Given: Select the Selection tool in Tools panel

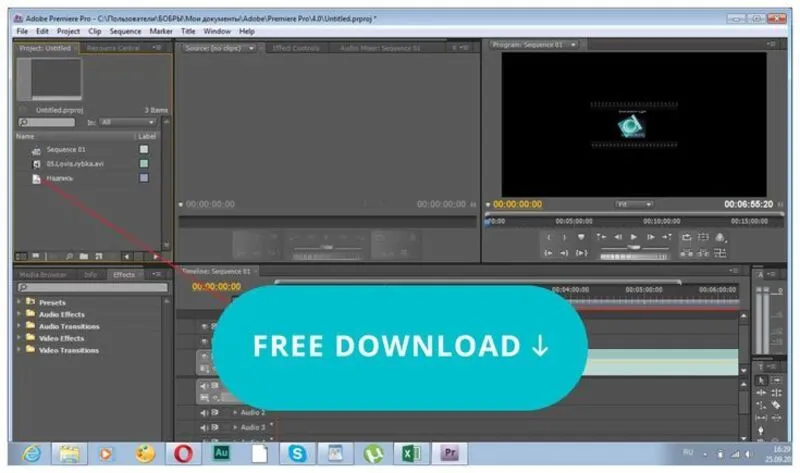Looking at the screenshot, I should point(761,380).
